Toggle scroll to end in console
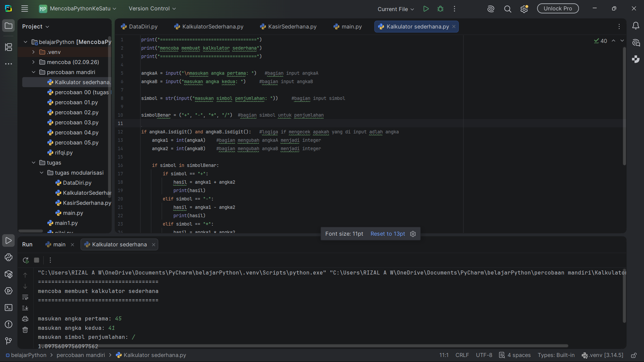The image size is (644, 362). tap(25, 308)
